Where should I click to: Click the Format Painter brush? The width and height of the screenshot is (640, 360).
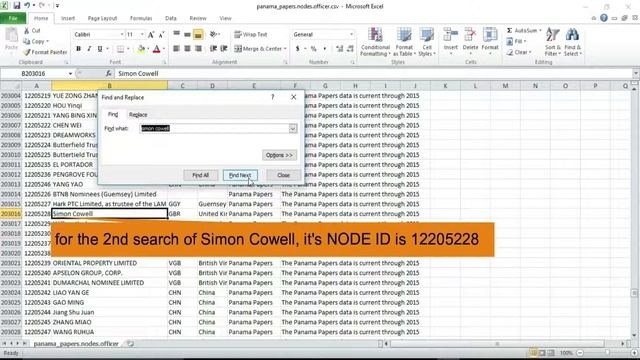tap(27, 52)
